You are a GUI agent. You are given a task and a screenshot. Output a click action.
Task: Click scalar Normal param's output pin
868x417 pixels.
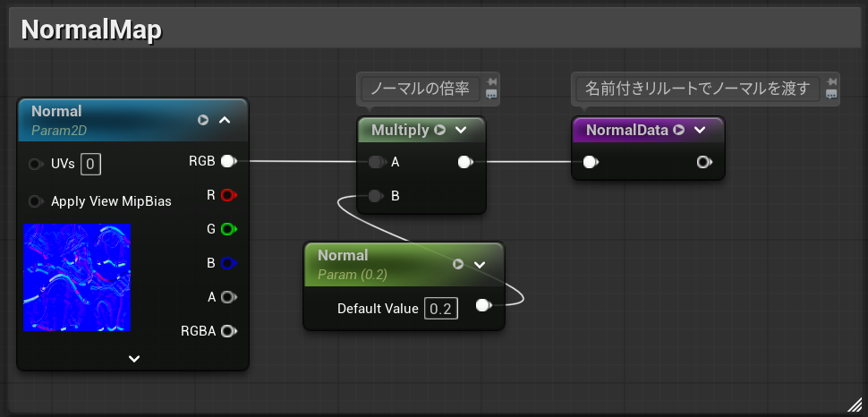click(483, 305)
